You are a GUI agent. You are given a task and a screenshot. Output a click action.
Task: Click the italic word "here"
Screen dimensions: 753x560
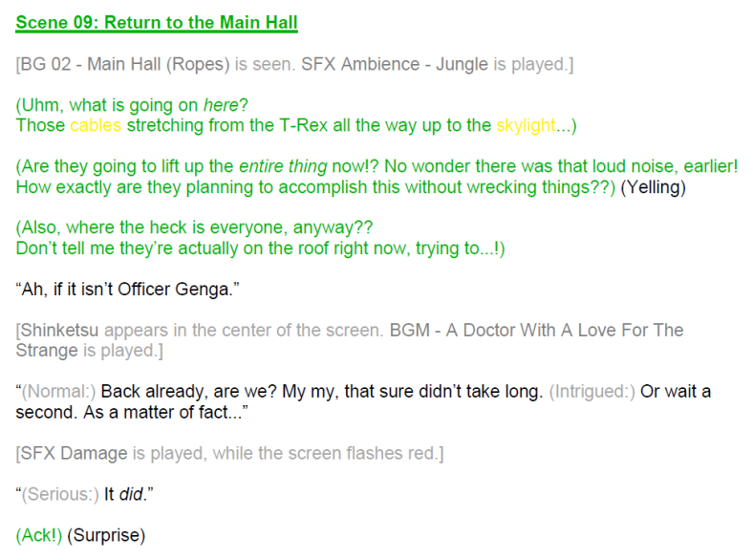click(x=221, y=105)
